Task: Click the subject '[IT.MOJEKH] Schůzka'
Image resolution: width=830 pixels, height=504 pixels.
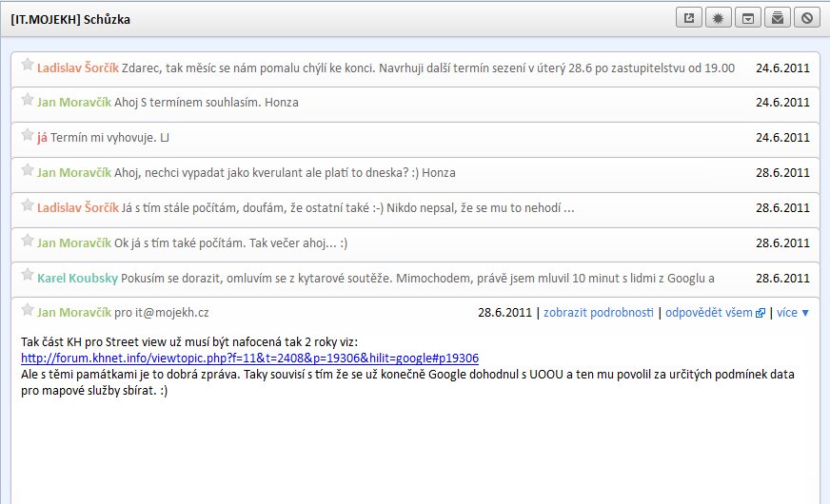Action: (x=70, y=20)
